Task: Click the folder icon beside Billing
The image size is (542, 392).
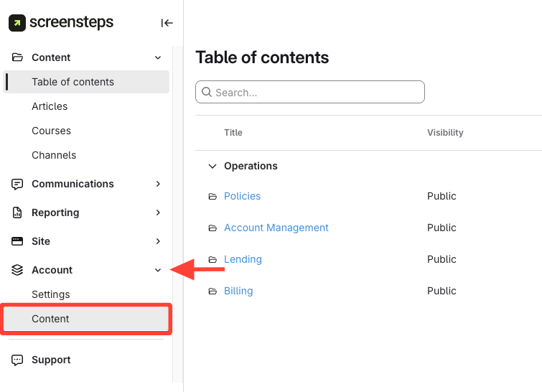Action: (x=212, y=291)
